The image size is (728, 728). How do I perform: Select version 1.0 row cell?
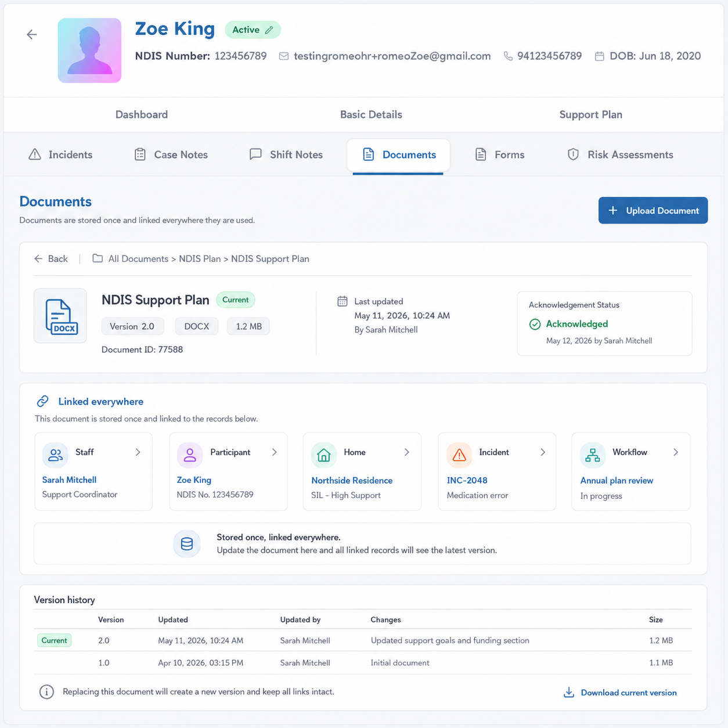coord(104,662)
